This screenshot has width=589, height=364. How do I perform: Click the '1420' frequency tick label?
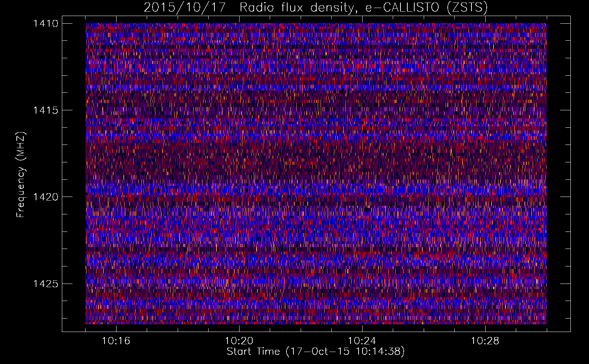[x=46, y=197]
